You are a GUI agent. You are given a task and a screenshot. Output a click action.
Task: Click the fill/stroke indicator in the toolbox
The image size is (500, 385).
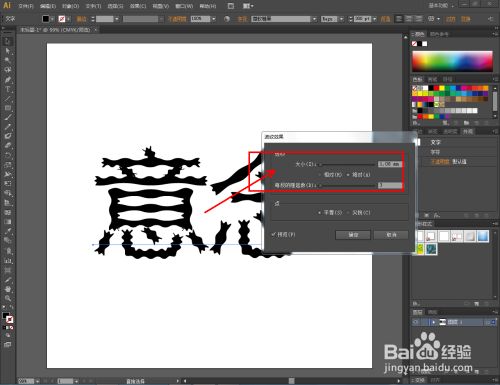[8, 317]
